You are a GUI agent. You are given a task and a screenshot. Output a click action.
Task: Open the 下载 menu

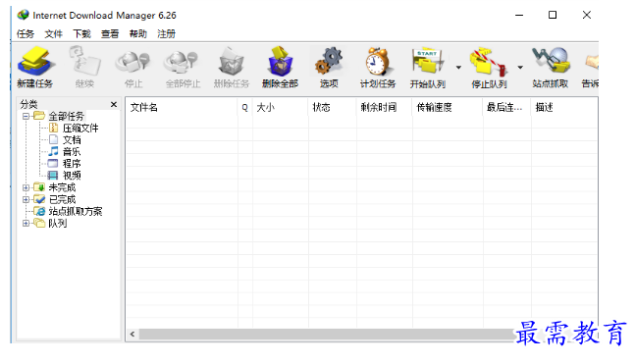(81, 34)
